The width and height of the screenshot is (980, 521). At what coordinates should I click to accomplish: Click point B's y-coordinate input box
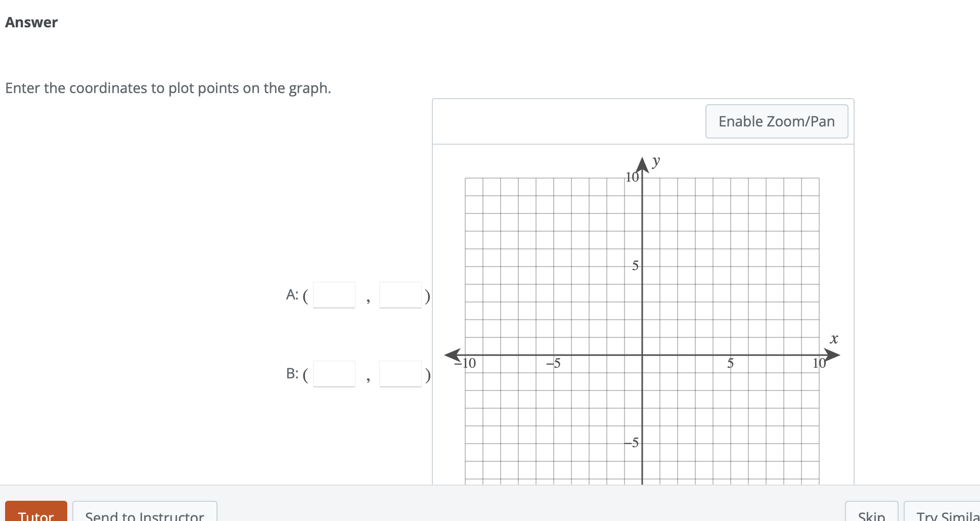click(400, 374)
